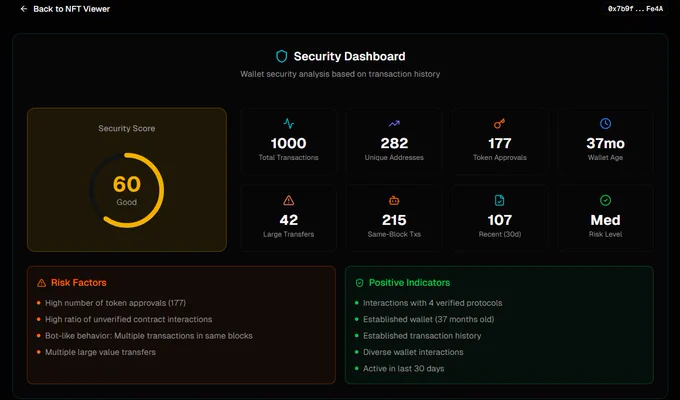Click 'Interactions with 4 verified protocols'

(x=432, y=303)
